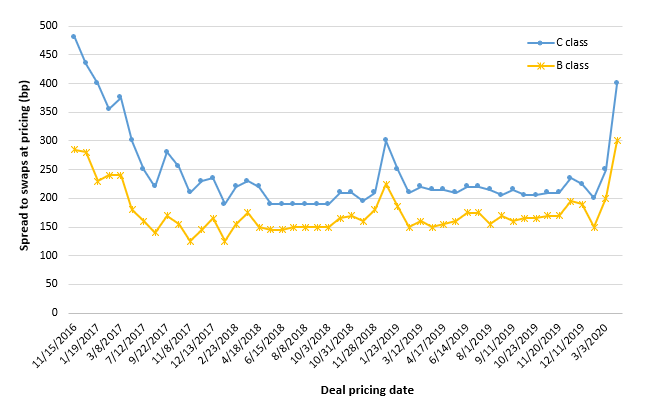This screenshot has width=646, height=401.
Task: Select the "B class" legend label
Action: [x=572, y=65]
